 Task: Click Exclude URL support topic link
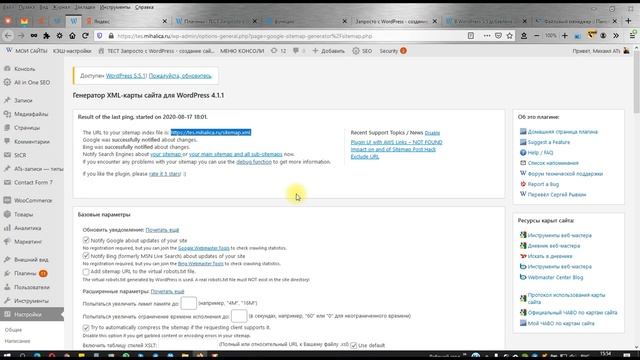pos(364,157)
